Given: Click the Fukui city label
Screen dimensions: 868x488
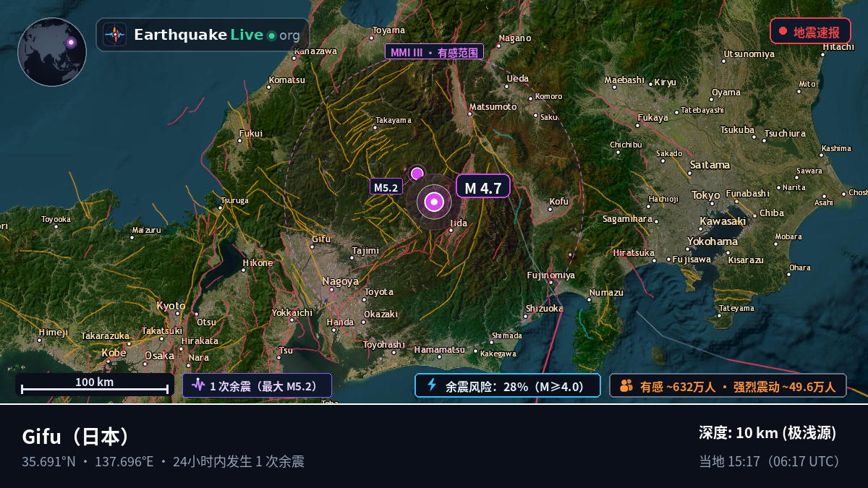Looking at the screenshot, I should point(251,133).
